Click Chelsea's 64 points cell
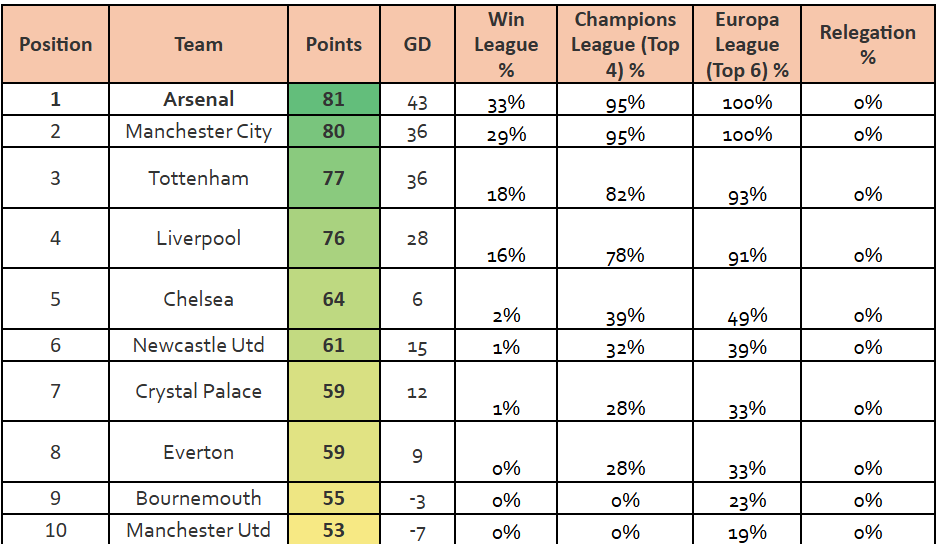Screen dimensions: 936x544 tap(334, 299)
